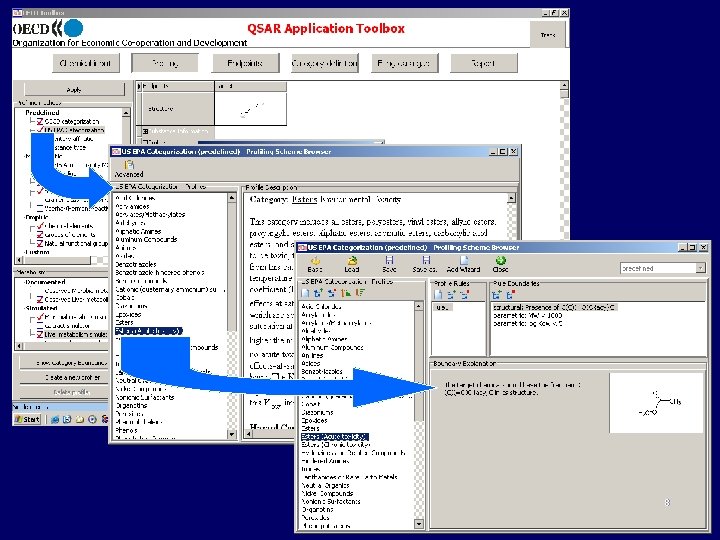Screen dimensions: 720x540
Task: Click the button at the QSAR header's right
Action: click(548, 34)
